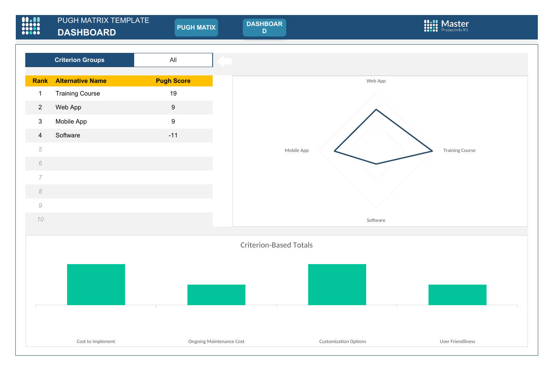Open the Criterion Groups dropdown showing All

173,60
